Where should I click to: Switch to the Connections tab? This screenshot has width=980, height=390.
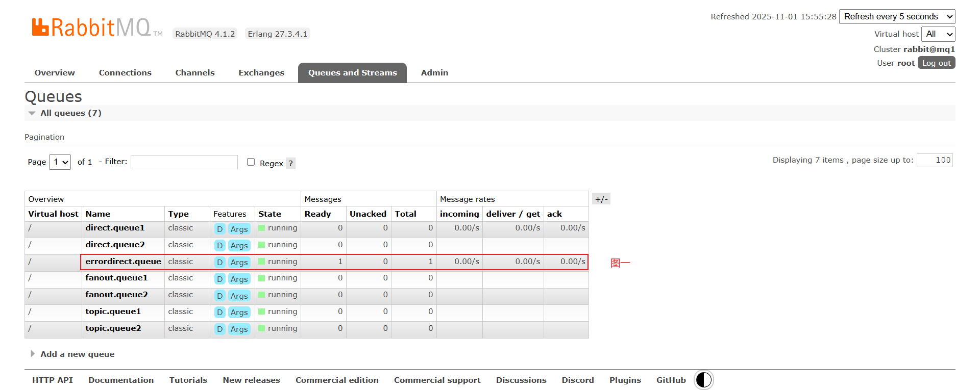125,72
